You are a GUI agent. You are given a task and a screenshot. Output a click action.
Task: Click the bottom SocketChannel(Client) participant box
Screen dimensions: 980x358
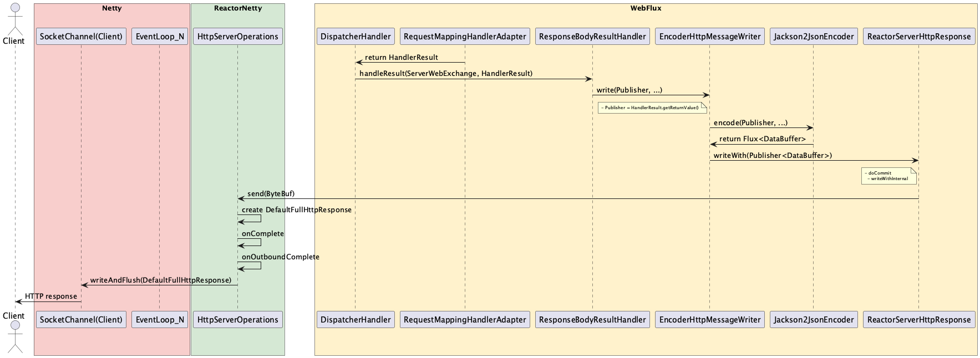[81, 320]
